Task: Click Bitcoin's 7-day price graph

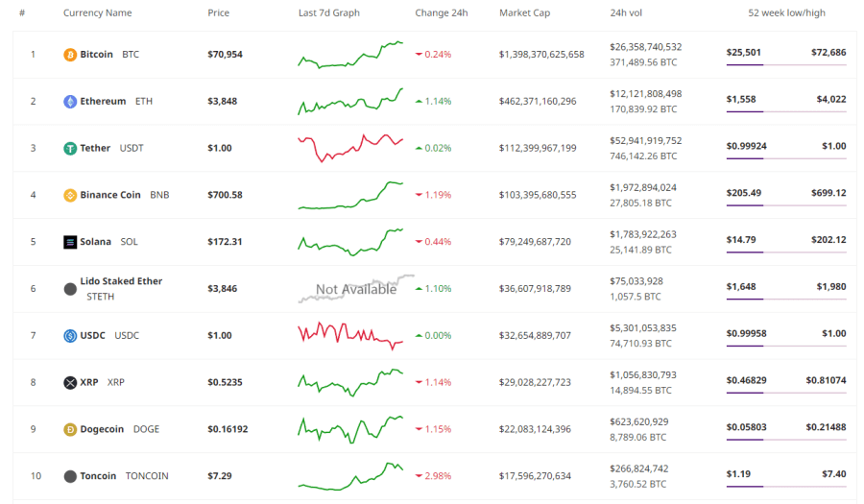Action: tap(350, 55)
